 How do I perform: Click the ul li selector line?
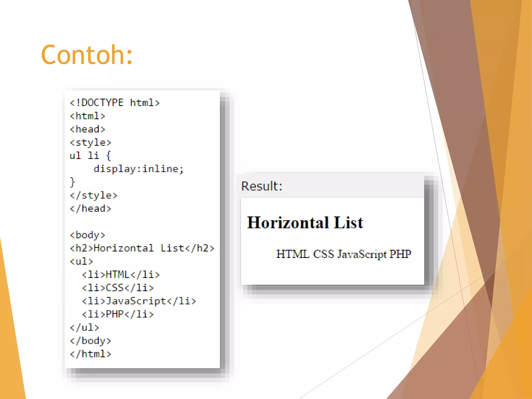(90, 156)
